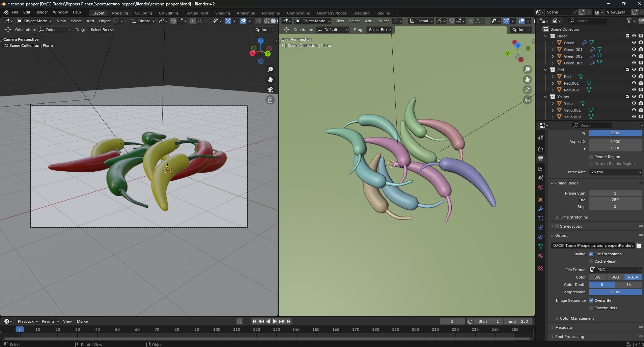This screenshot has width=644, height=347.
Task: Enable Cache Result checkbox
Action: coord(591,261)
